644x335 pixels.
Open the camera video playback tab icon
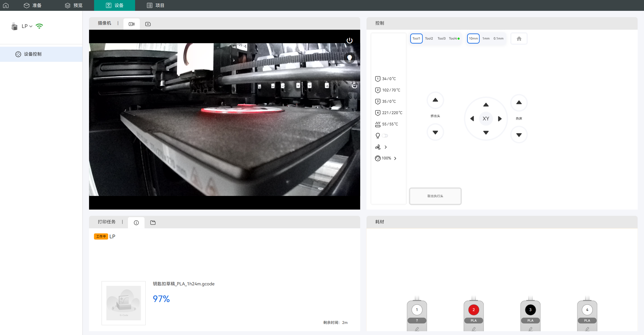pyautogui.click(x=148, y=24)
